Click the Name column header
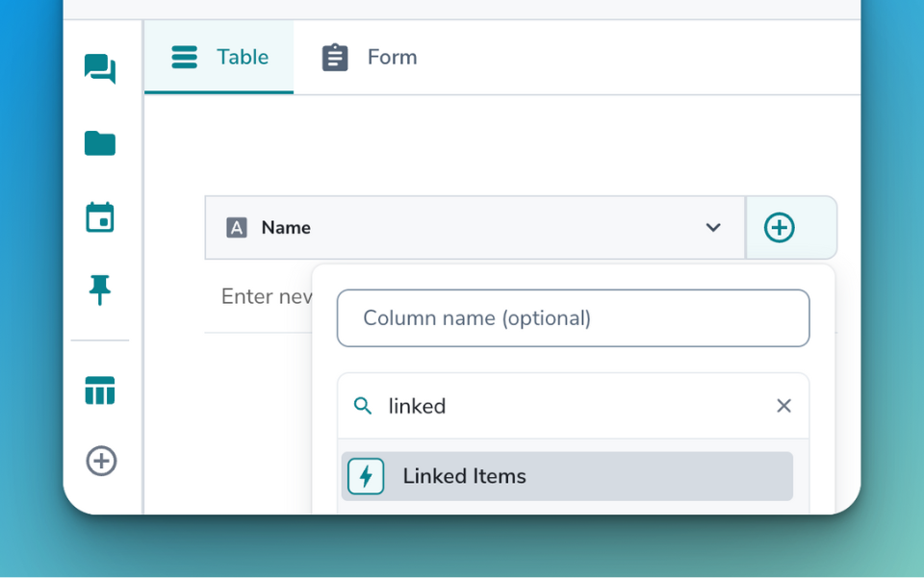This screenshot has width=924, height=578. (475, 228)
